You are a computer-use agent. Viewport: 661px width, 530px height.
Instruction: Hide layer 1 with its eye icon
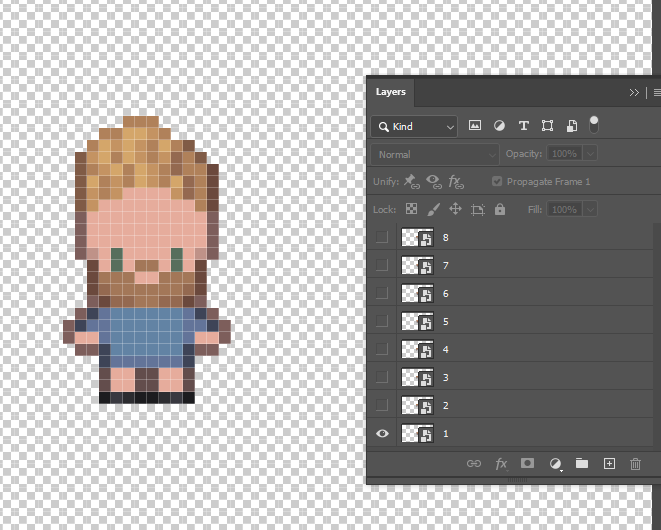click(x=381, y=434)
